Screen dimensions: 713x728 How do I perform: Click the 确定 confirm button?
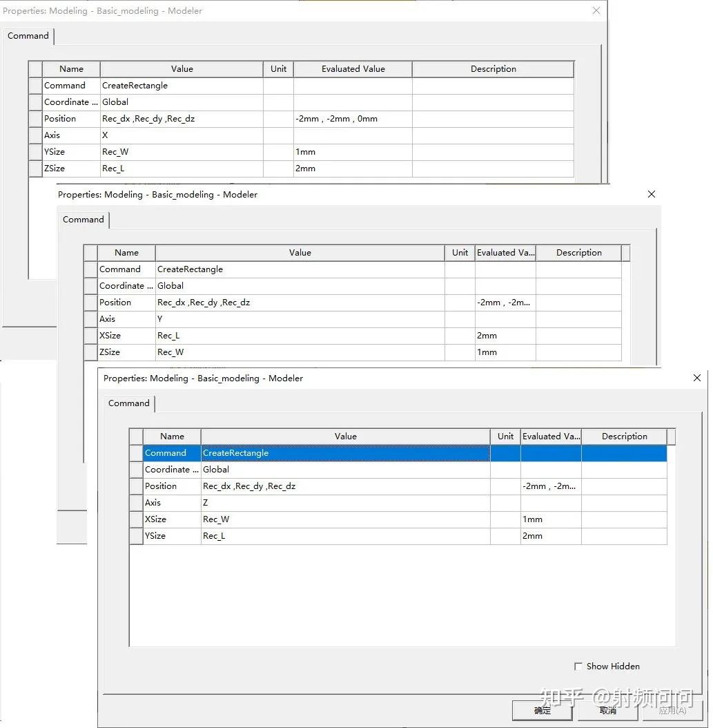coord(542,710)
